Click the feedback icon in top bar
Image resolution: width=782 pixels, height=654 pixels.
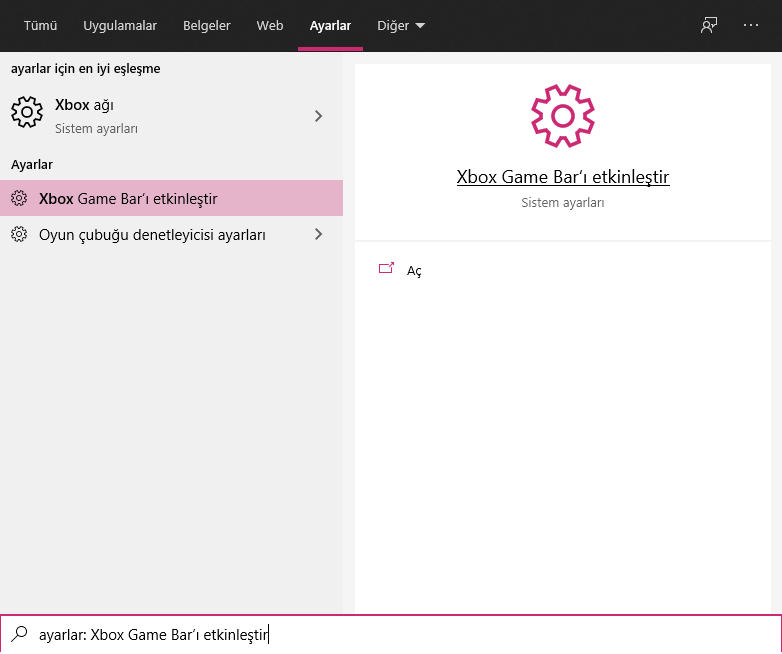[709, 26]
